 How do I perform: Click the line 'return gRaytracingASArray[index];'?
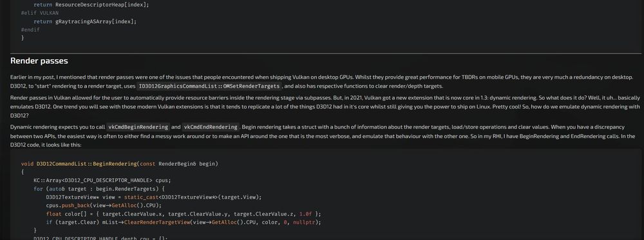pos(84,21)
